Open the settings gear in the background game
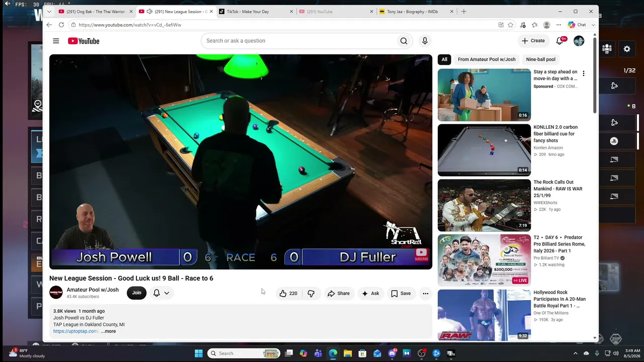644x362 pixels. 627,49
